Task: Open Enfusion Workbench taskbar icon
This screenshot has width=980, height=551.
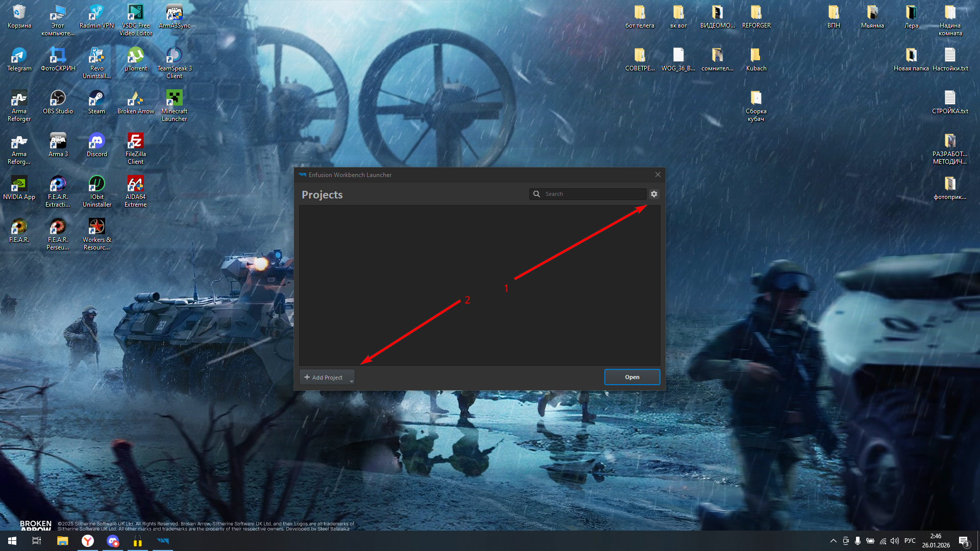Action: (x=163, y=541)
